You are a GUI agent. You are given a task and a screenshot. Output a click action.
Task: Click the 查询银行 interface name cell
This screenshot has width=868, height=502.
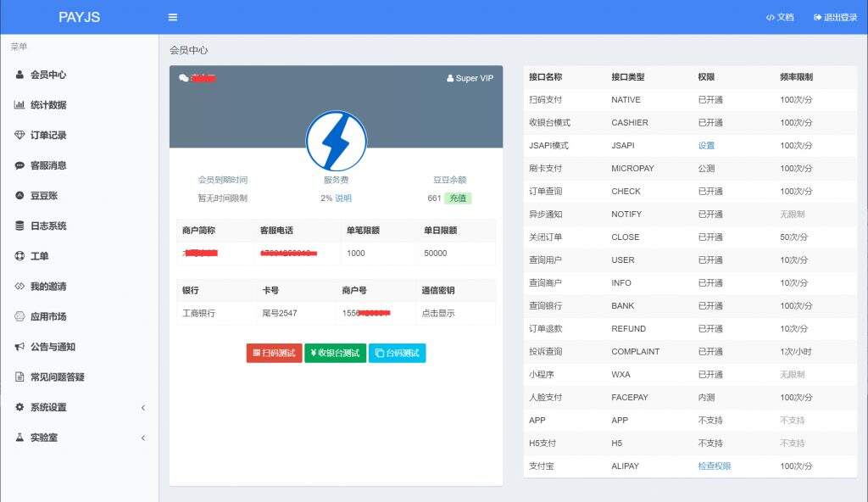tap(545, 306)
